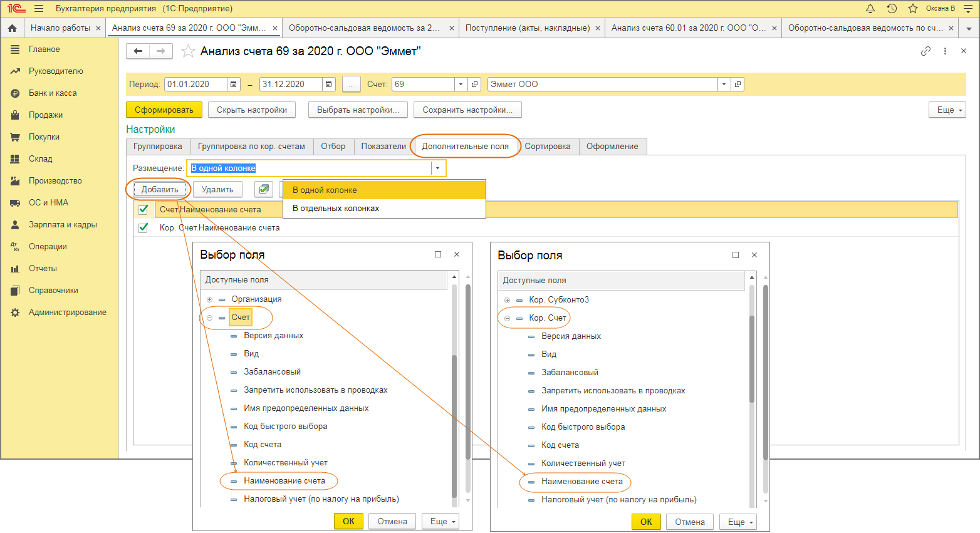Collapse the Кор. Счет tree node
The image size is (980, 533).
[x=507, y=318]
